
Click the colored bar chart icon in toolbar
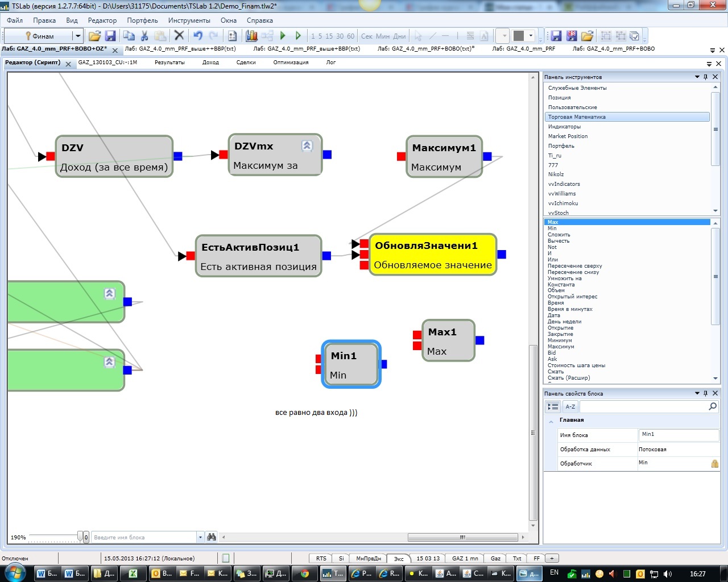[251, 36]
